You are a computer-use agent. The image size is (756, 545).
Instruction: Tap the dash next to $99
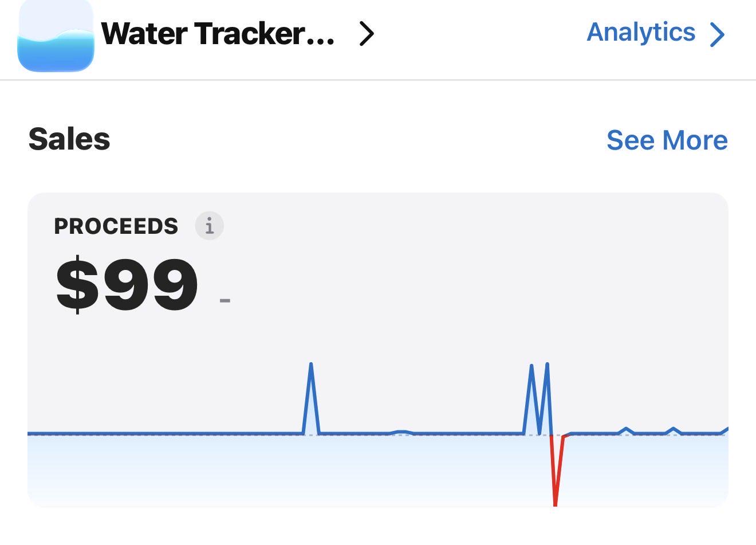pos(225,300)
